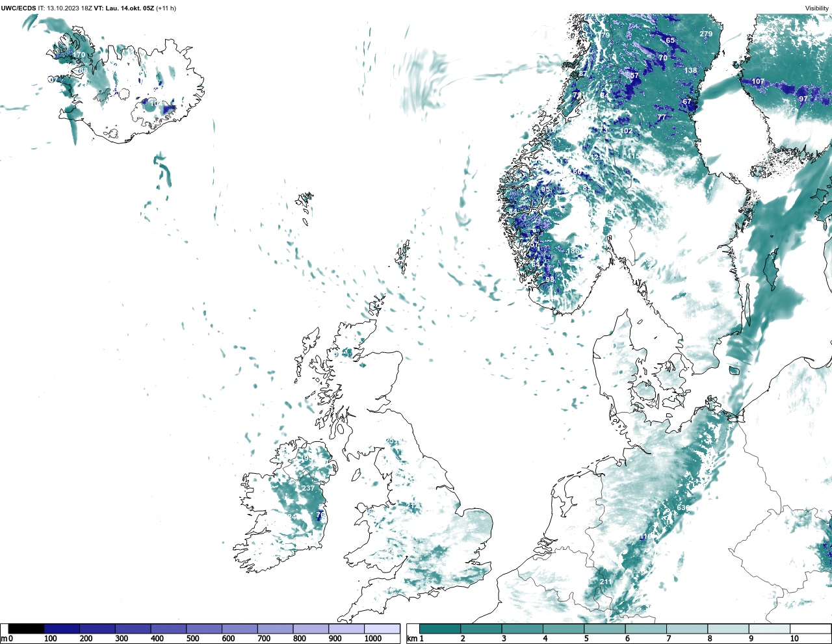Click the '1000' label on the metre legend
This screenshot has height=644, width=832.
click(373, 639)
